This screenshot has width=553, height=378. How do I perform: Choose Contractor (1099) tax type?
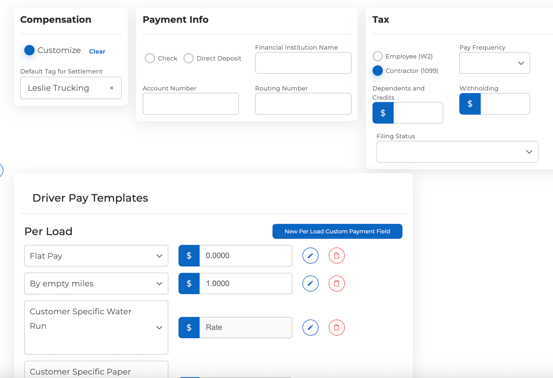pyautogui.click(x=378, y=71)
